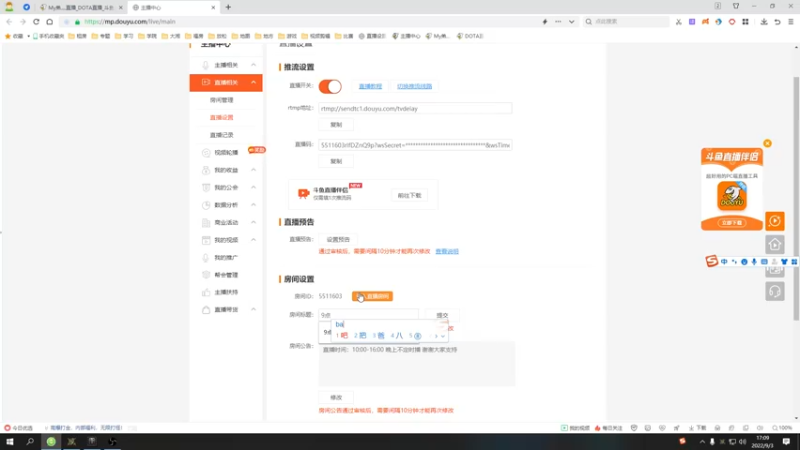This screenshot has width=800, height=450.
Task: Collapse the 主播相关 sidebar section
Action: point(253,65)
